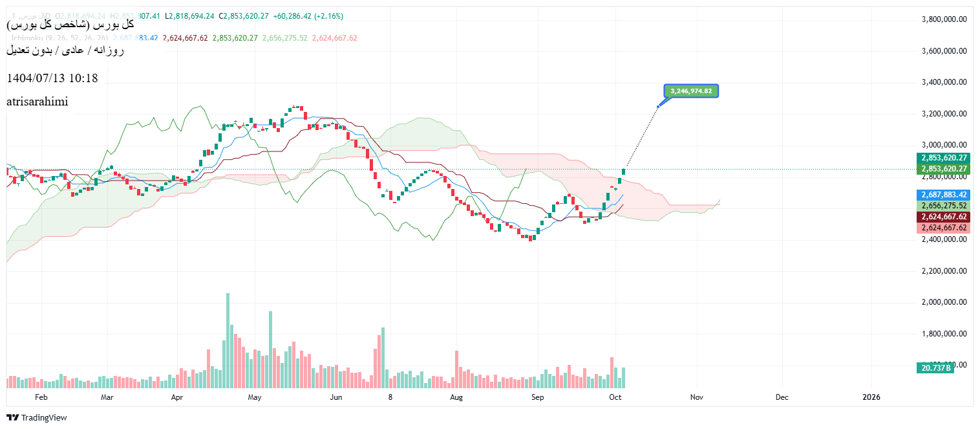Click the 3,800,000.00 price scale label
The height and width of the screenshot is (429, 980).
tap(944, 19)
